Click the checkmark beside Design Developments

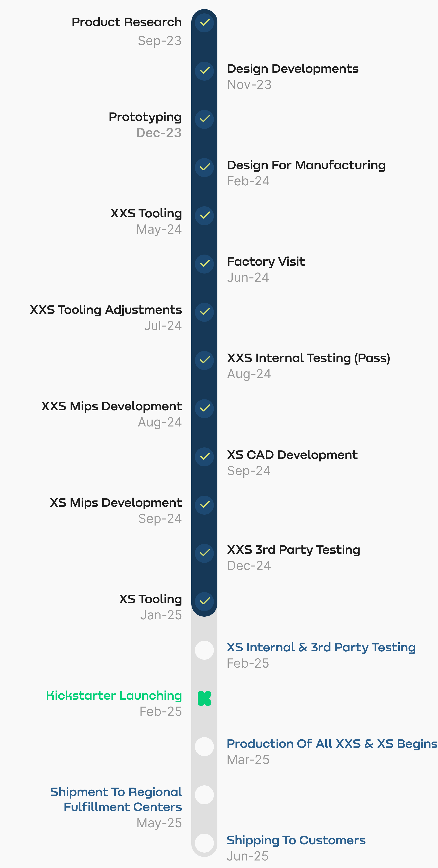click(205, 71)
